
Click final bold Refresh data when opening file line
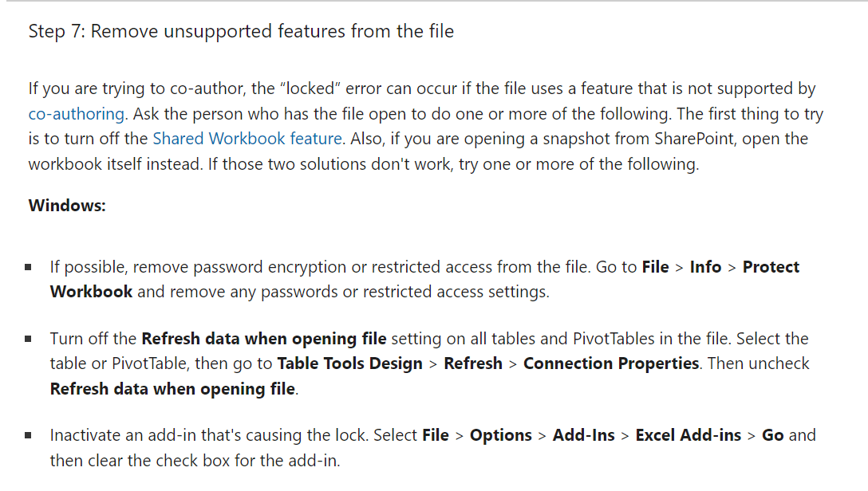point(172,389)
